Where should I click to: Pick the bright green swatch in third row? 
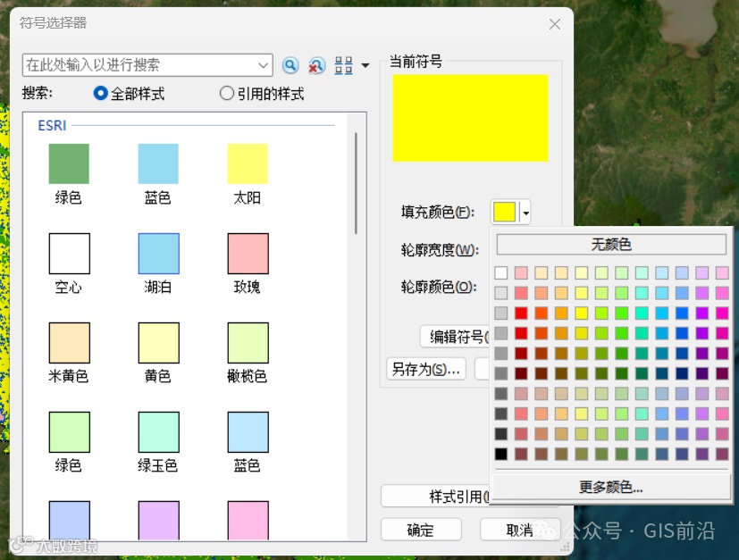click(x=622, y=313)
